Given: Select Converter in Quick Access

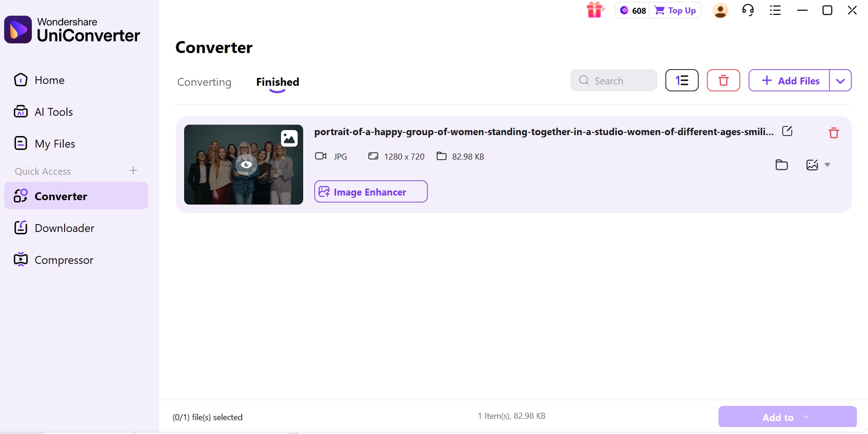Looking at the screenshot, I should pos(76,196).
